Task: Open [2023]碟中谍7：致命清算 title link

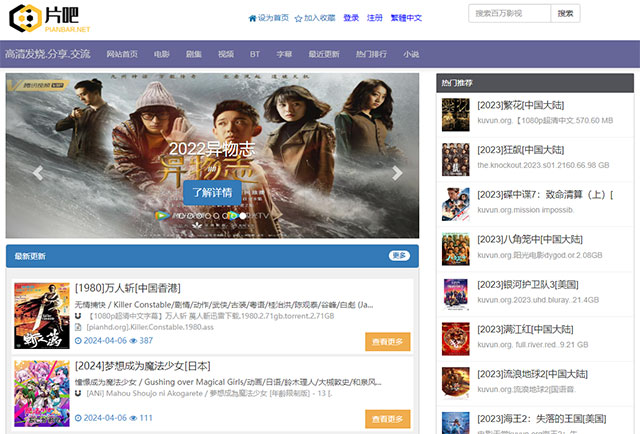Action: pyautogui.click(x=545, y=195)
